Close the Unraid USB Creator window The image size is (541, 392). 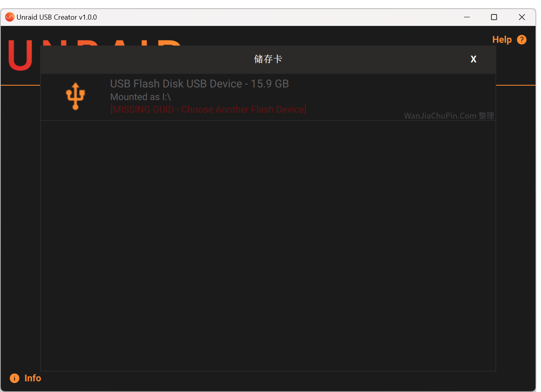[x=522, y=17]
